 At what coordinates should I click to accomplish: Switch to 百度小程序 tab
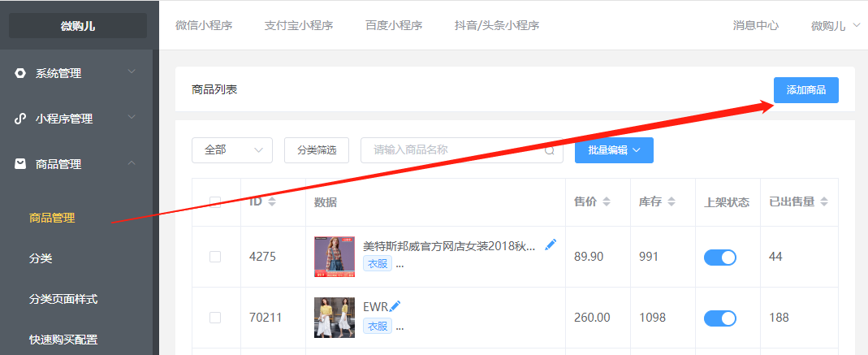click(x=394, y=25)
